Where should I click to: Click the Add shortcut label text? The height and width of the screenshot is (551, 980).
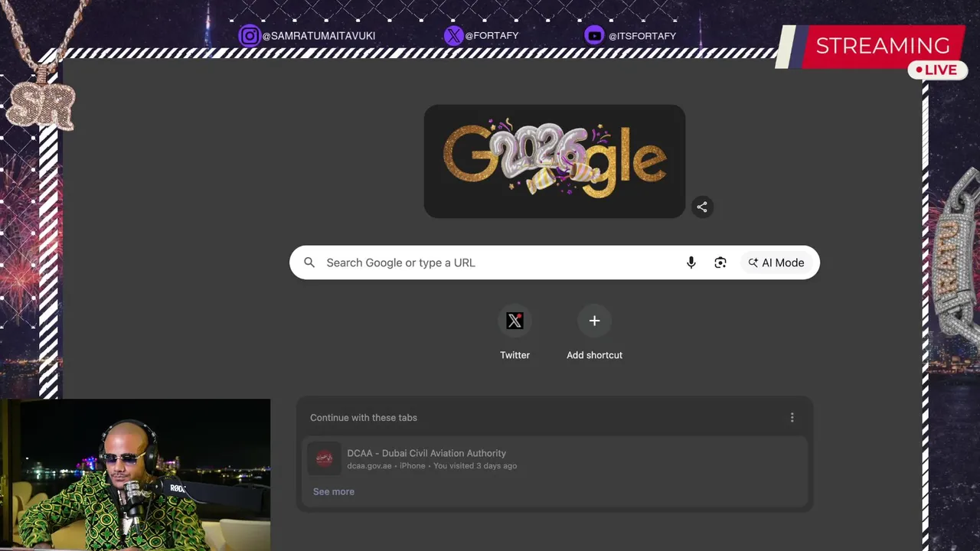click(594, 355)
